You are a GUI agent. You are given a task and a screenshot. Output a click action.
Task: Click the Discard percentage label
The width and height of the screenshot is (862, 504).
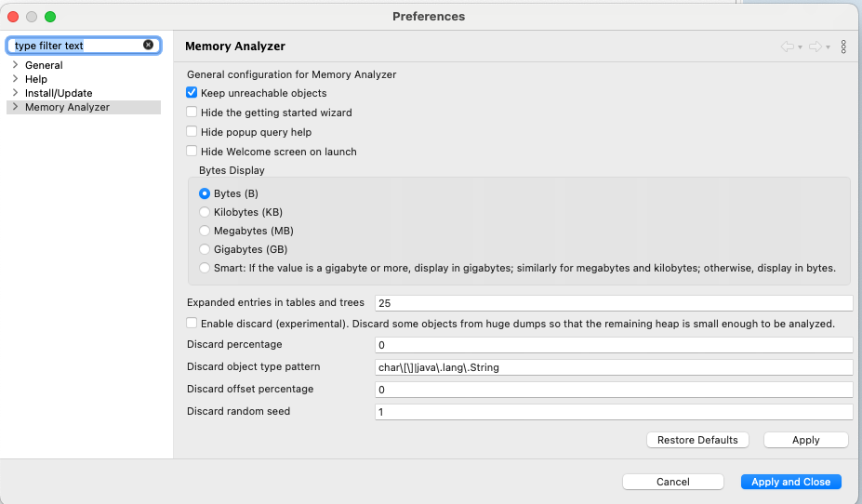[x=234, y=344]
